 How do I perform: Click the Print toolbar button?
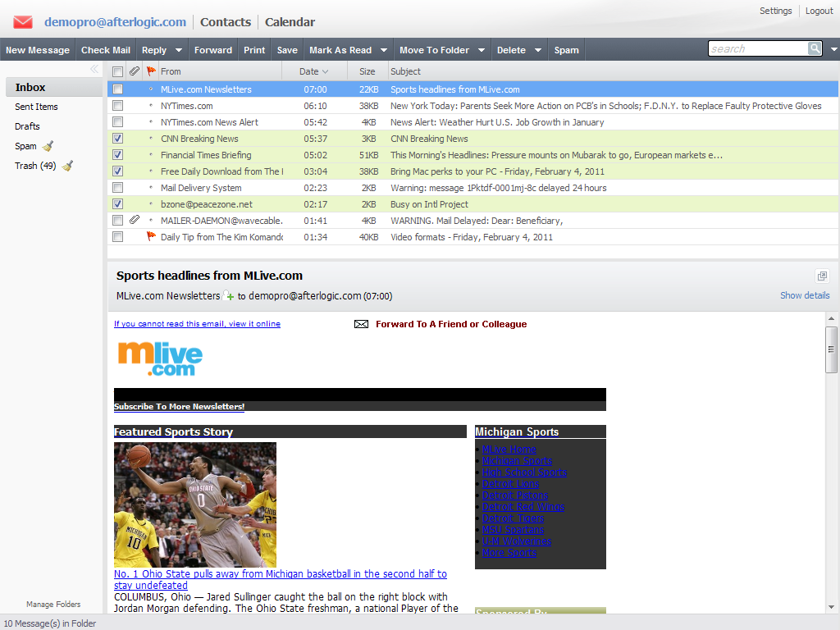click(254, 50)
